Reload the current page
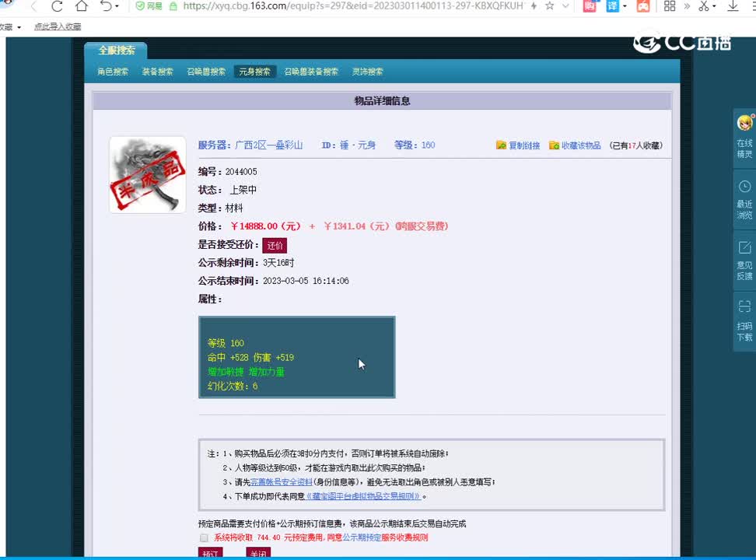The width and height of the screenshot is (756, 560). coord(57,6)
